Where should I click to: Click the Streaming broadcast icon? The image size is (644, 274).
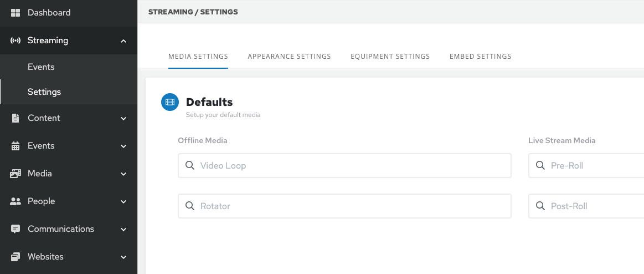click(x=16, y=40)
